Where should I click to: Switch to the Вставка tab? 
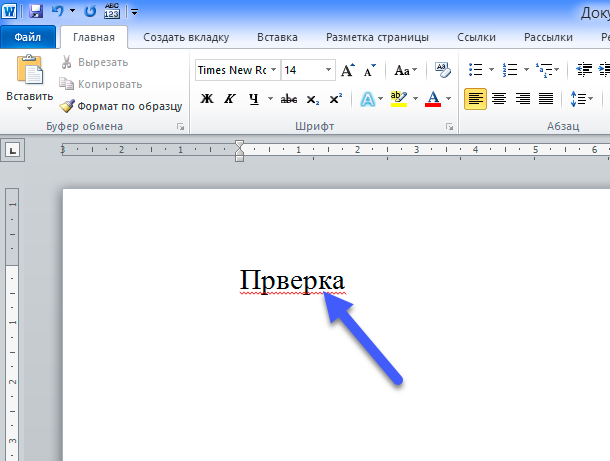pos(277,37)
